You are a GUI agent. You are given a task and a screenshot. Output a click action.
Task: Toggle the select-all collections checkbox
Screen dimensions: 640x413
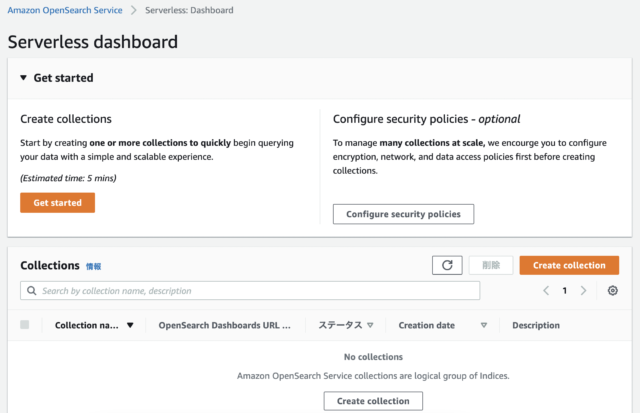(x=24, y=324)
